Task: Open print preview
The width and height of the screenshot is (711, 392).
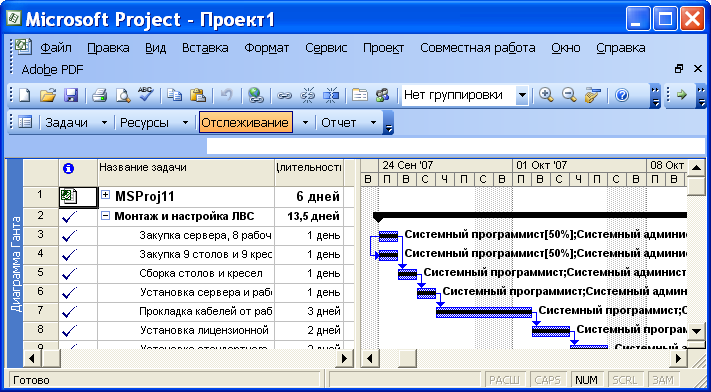Action: pos(123,95)
